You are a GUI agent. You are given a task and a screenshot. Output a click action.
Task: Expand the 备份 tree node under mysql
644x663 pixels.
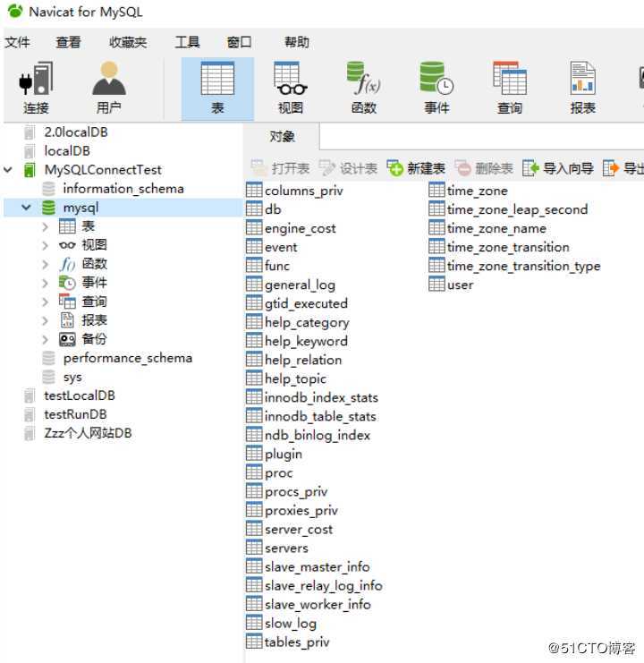46,339
